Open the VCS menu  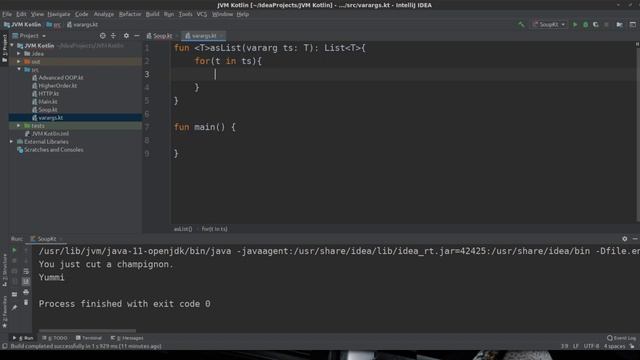pyautogui.click(x=202, y=14)
